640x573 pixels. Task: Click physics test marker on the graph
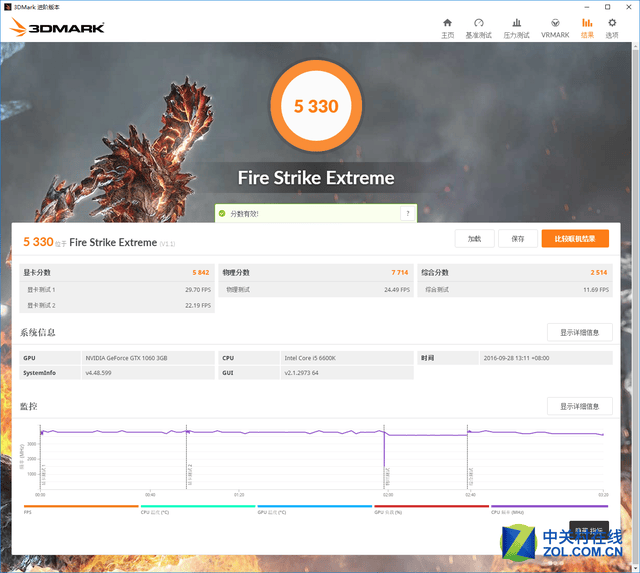coord(387,476)
